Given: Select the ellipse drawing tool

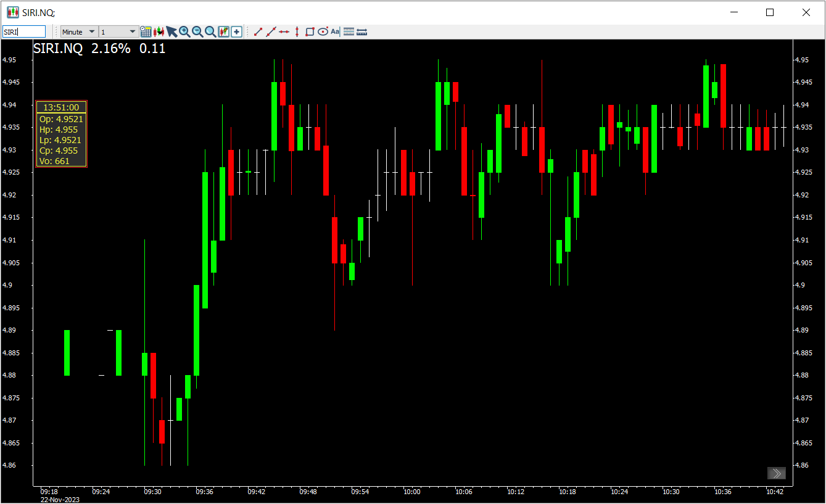Looking at the screenshot, I should tap(323, 31).
